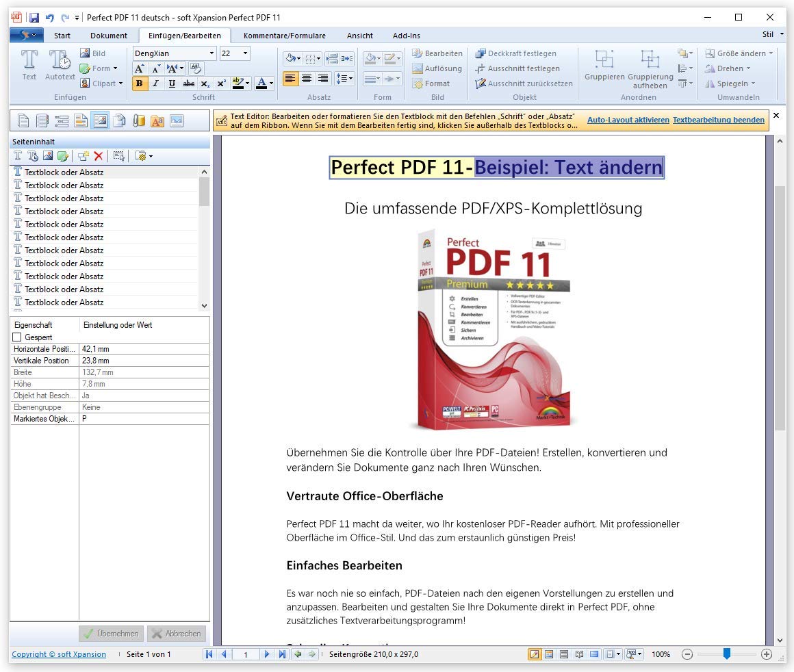The width and height of the screenshot is (794, 672).
Task: Enable the Gesperrt checkbox
Action: click(x=17, y=337)
